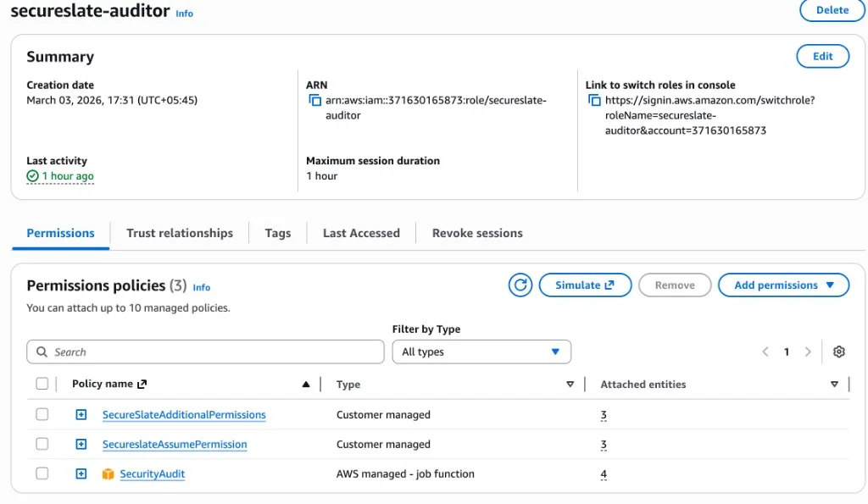Sort the Attached entities column
Viewport: 868px width, 504px height.
point(834,385)
